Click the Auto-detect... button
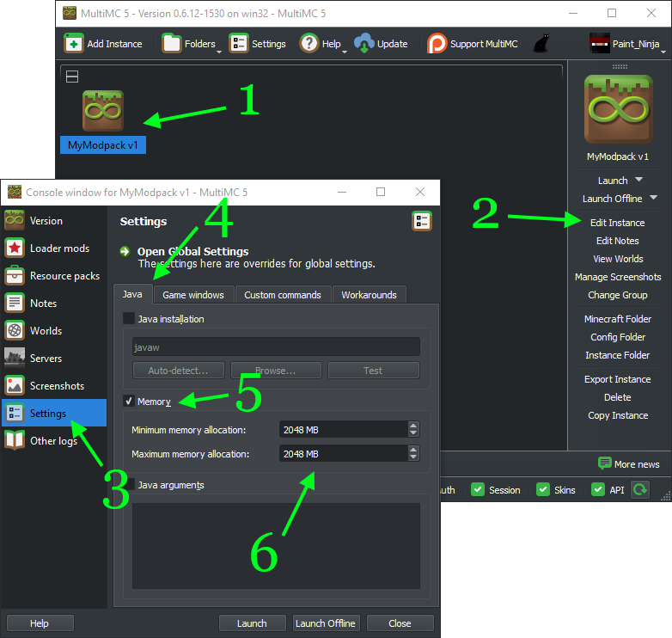The image size is (672, 638). click(178, 371)
